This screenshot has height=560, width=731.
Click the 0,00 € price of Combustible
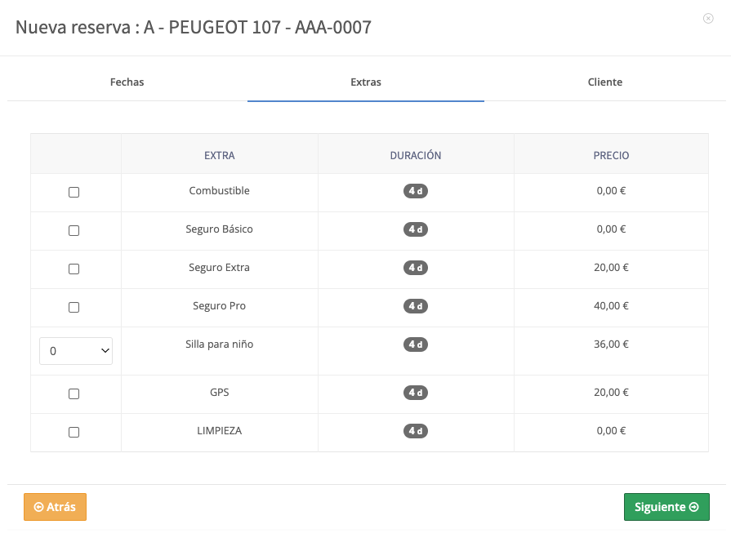(611, 190)
